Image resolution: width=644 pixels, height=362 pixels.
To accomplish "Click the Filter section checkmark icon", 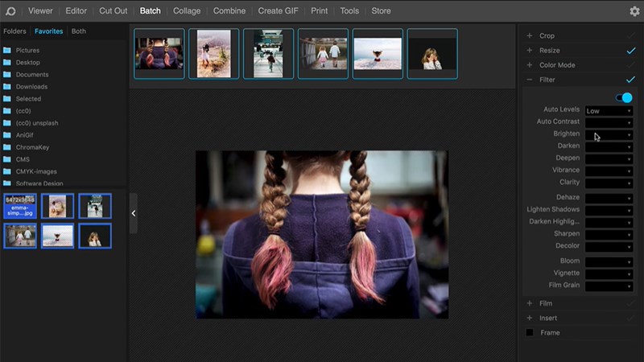I will coord(630,80).
